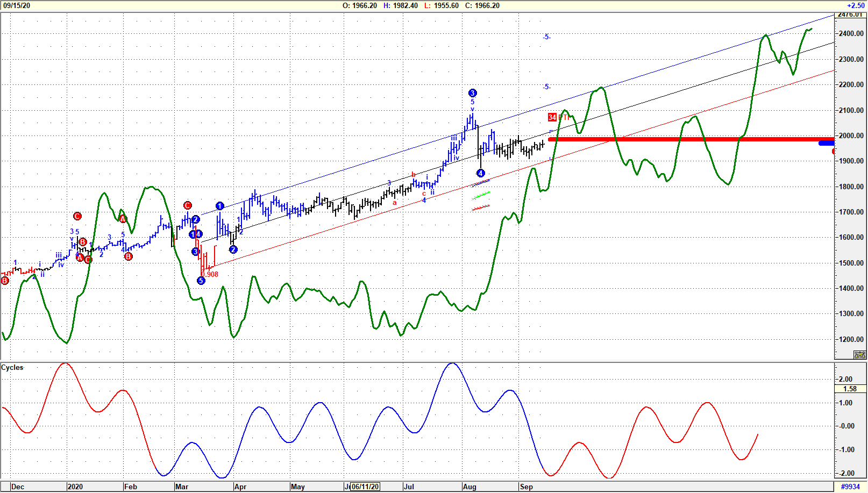
Task: Click the blue circled 1 marker in late March
Action: pos(219,206)
